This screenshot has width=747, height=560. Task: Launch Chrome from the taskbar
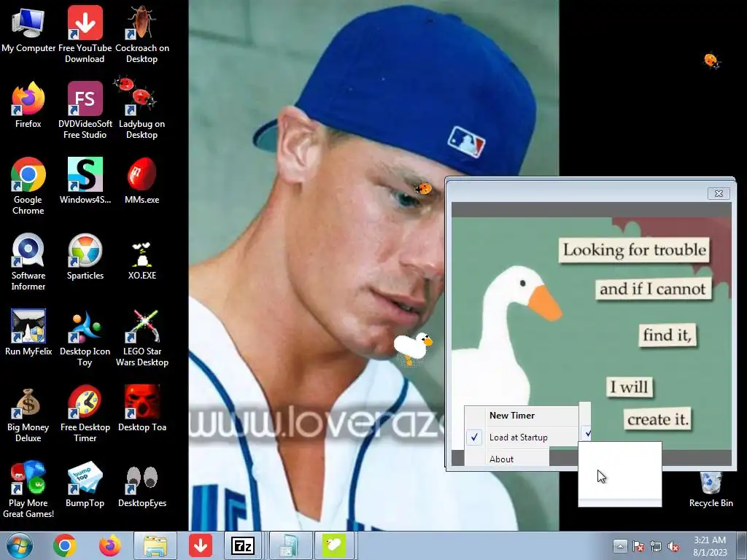pos(65,545)
